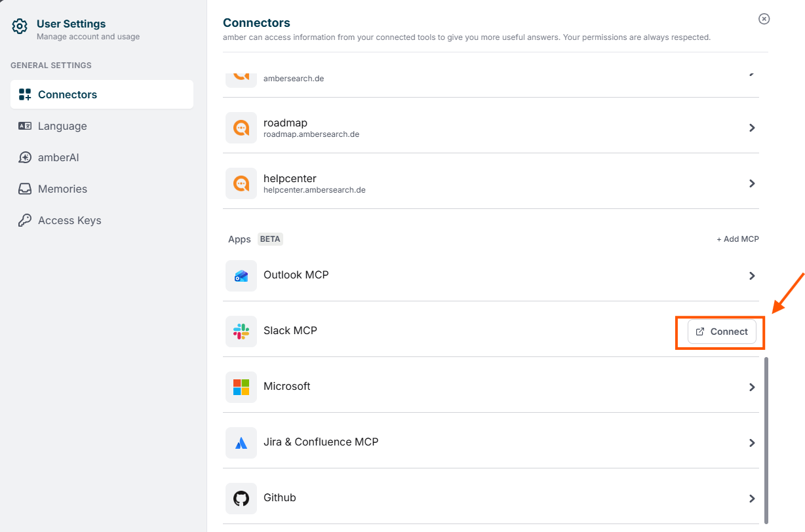Screen dimensions: 805x532
Task: Click the Microsoft label
Action: pos(287,386)
